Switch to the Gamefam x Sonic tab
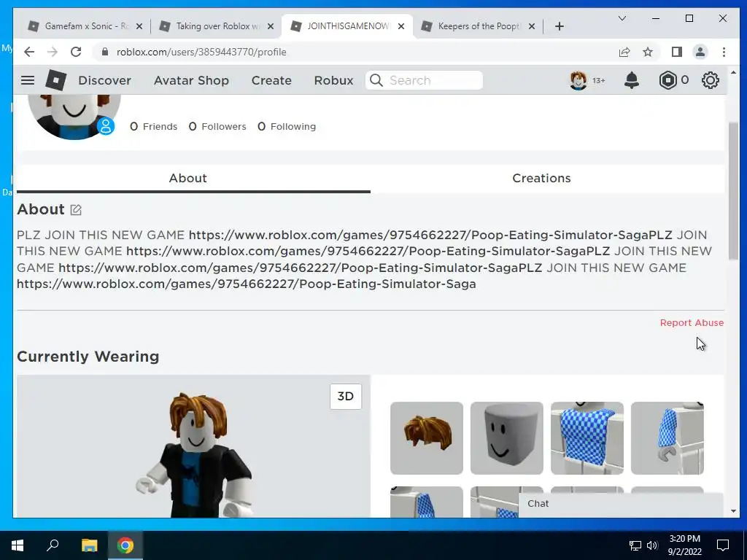Image resolution: width=747 pixels, height=560 pixels. pos(86,26)
